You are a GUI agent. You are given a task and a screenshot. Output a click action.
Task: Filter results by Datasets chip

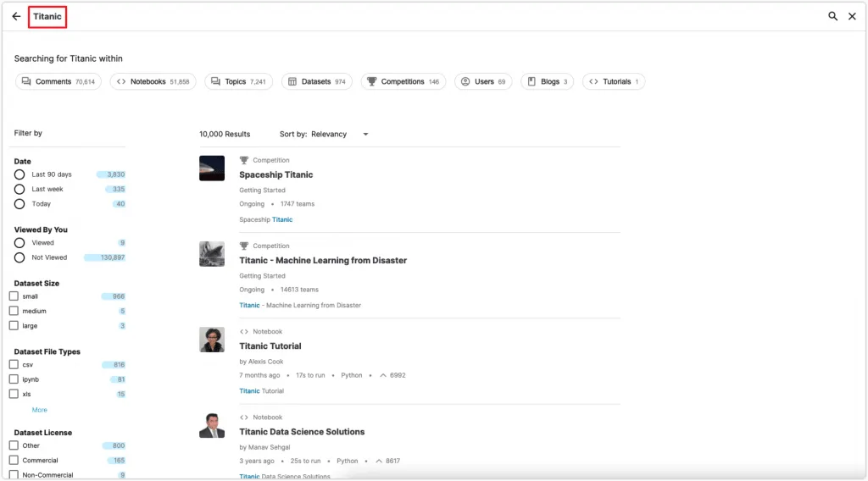[317, 81]
